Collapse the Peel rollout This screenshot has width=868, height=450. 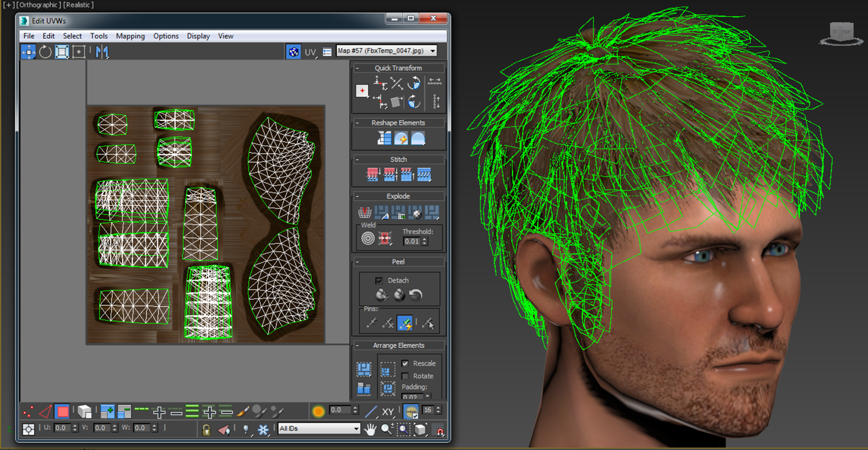[x=357, y=262]
